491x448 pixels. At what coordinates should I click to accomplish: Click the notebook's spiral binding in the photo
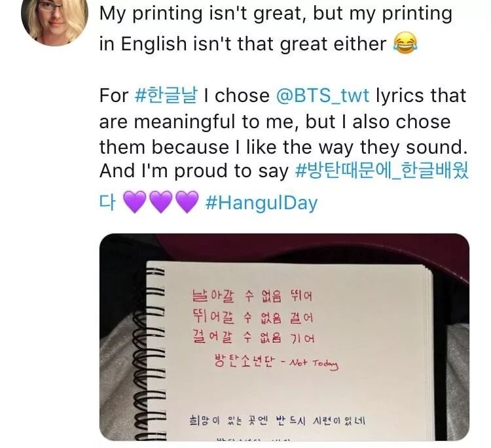click(x=150, y=354)
